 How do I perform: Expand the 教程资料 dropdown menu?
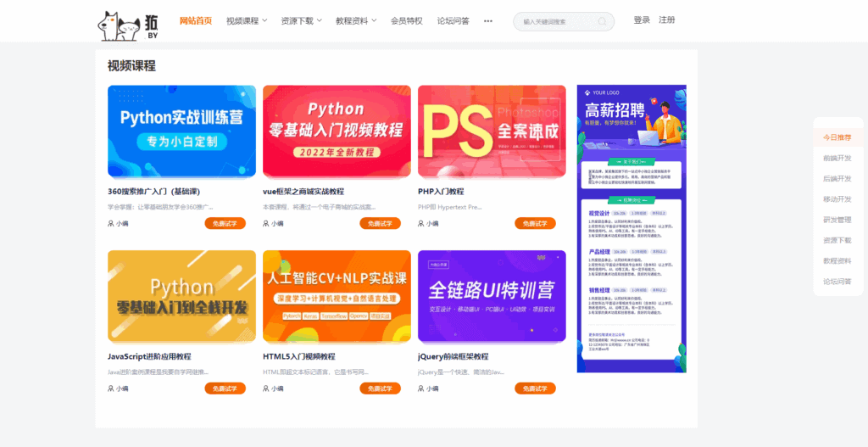click(x=356, y=21)
